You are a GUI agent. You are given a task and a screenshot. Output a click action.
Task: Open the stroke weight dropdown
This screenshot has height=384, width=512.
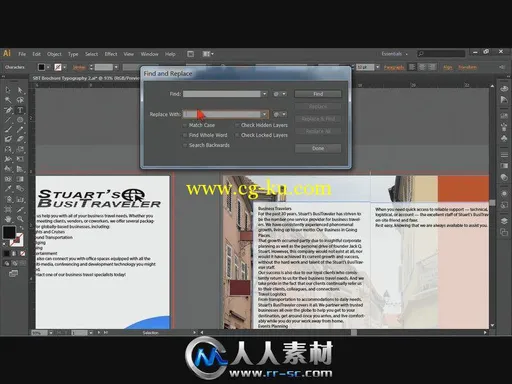pos(116,67)
